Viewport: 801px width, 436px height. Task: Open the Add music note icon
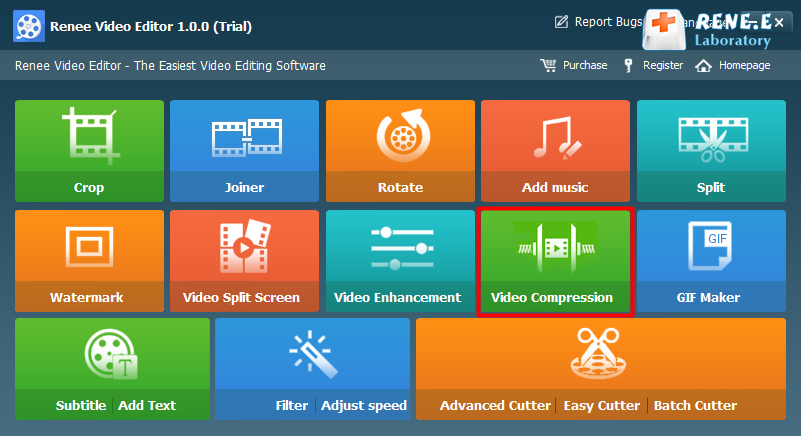(557, 138)
